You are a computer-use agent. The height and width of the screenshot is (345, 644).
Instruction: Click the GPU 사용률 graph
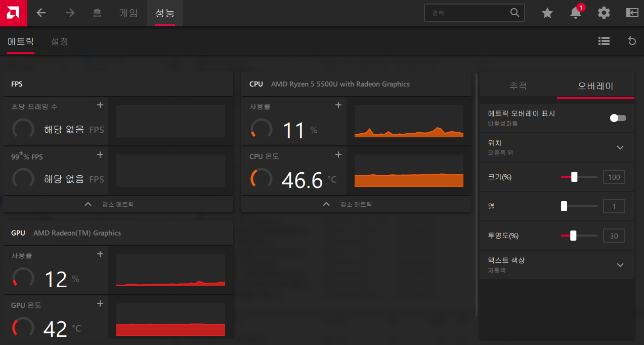(170, 270)
